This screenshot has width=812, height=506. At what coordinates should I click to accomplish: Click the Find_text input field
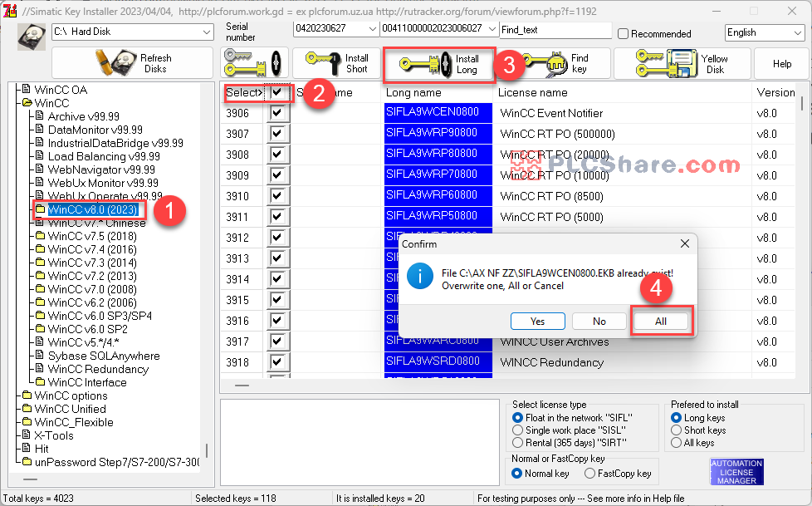point(555,30)
